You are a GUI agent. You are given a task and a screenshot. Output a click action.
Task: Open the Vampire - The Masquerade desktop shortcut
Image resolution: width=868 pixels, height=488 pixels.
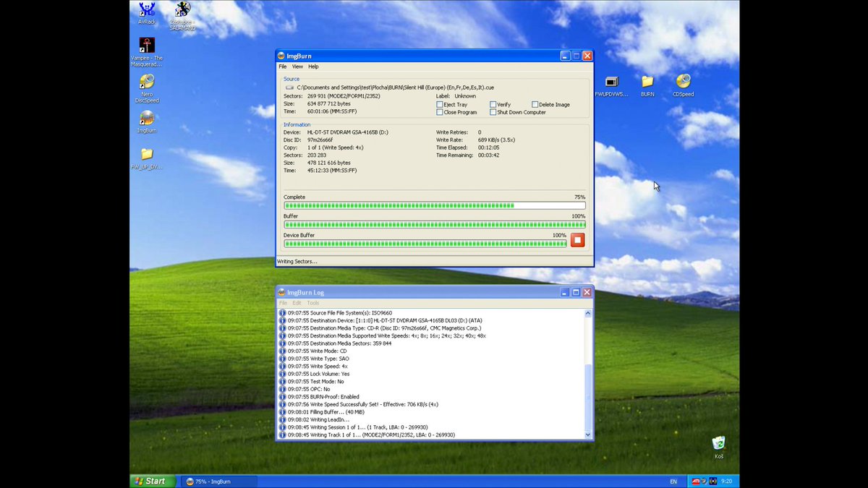coord(147,52)
